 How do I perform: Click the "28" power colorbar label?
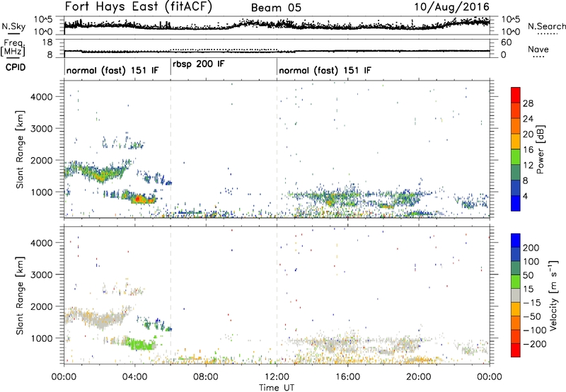(x=528, y=103)
